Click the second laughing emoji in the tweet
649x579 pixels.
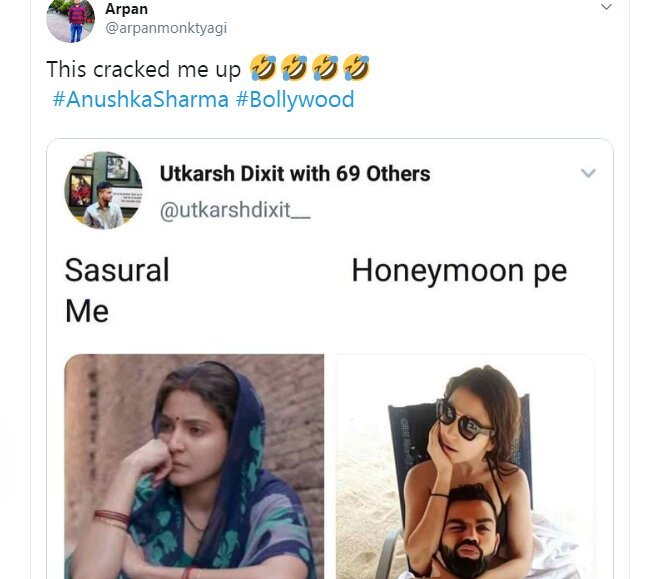click(x=295, y=68)
